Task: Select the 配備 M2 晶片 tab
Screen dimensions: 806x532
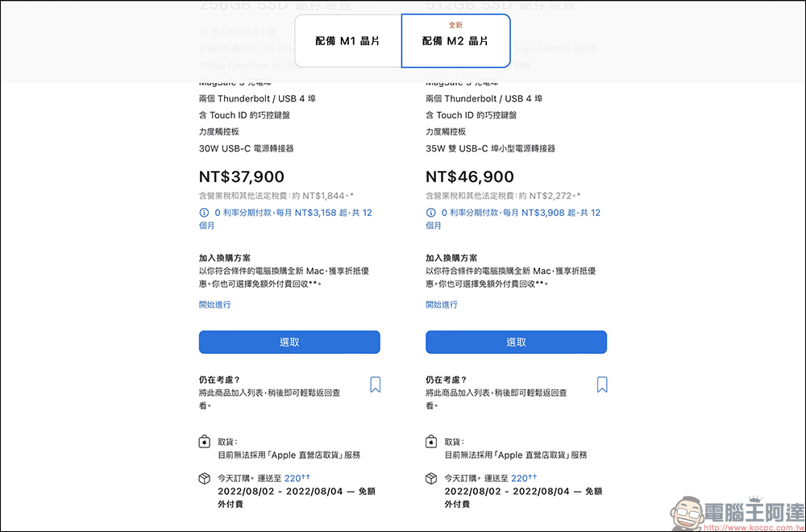Action: (455, 41)
